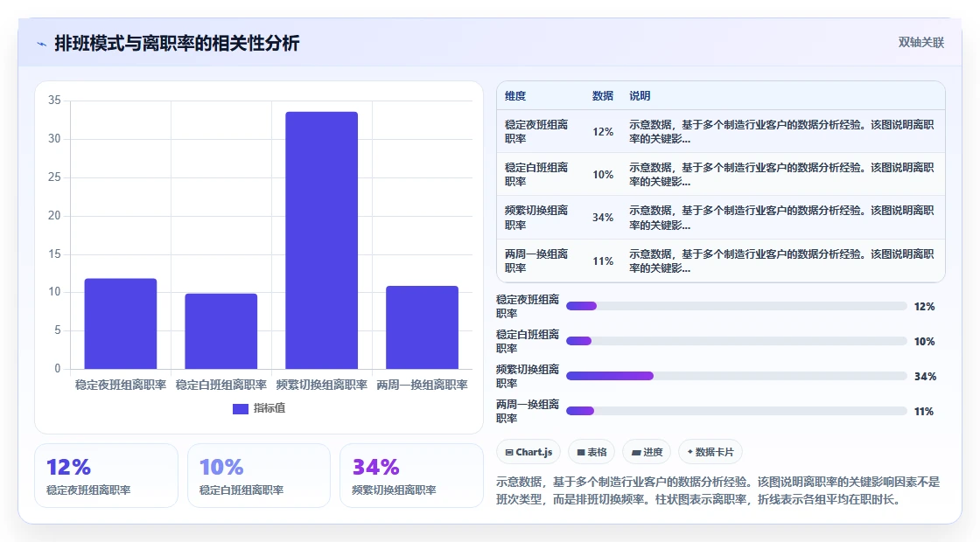Click the 数据 column header
The image size is (980, 542).
[603, 95]
